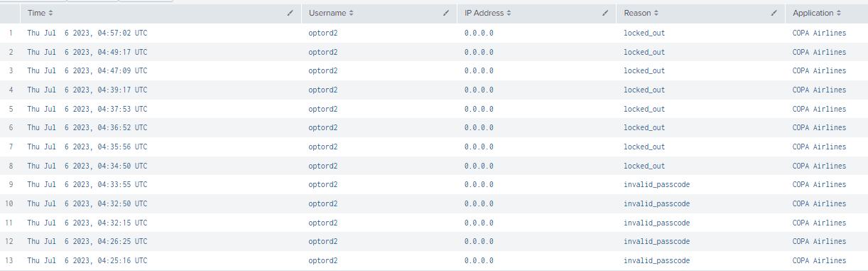This screenshot has height=271, width=868.
Task: Click invalid_passcode reason in row 9
Action: [657, 185]
